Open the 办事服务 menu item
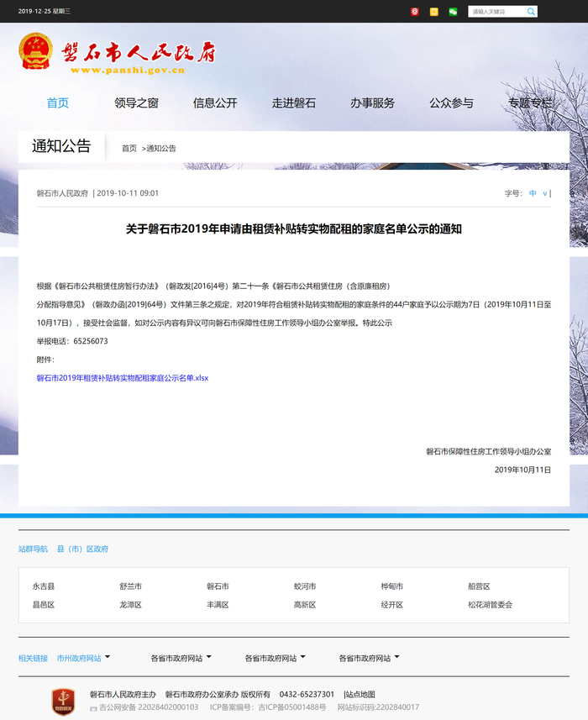The image size is (588, 720). point(373,102)
